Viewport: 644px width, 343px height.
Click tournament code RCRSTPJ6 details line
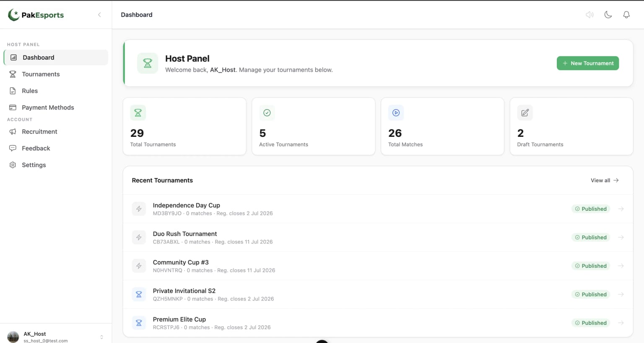pos(212,327)
